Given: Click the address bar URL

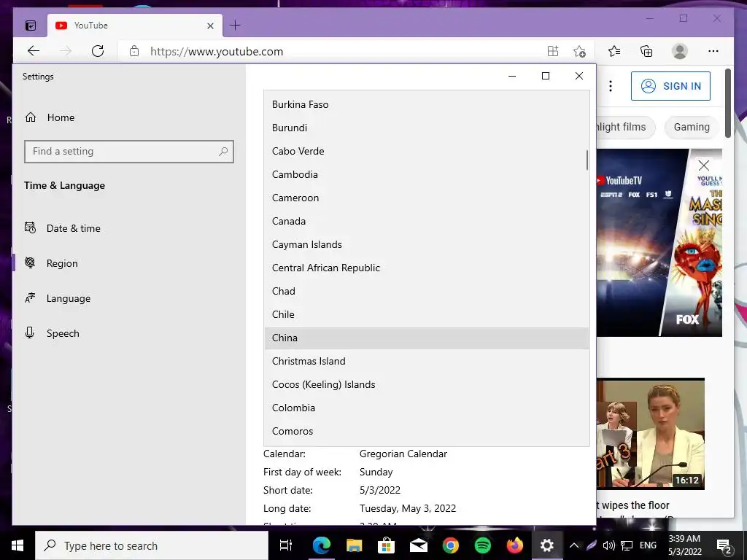Looking at the screenshot, I should tap(217, 52).
